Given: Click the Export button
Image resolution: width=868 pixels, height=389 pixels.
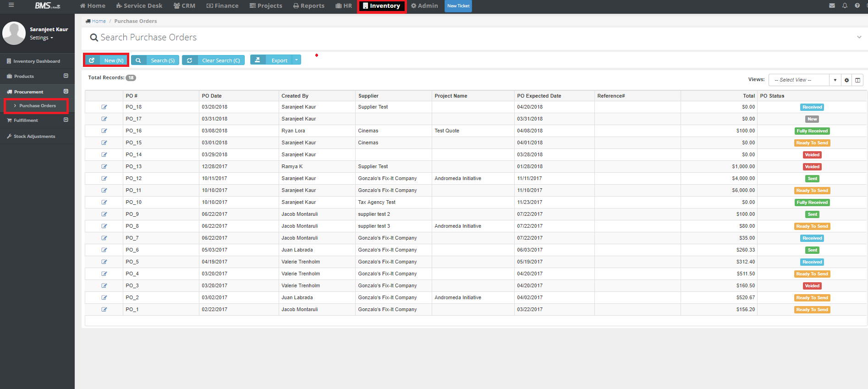Looking at the screenshot, I should [271, 60].
